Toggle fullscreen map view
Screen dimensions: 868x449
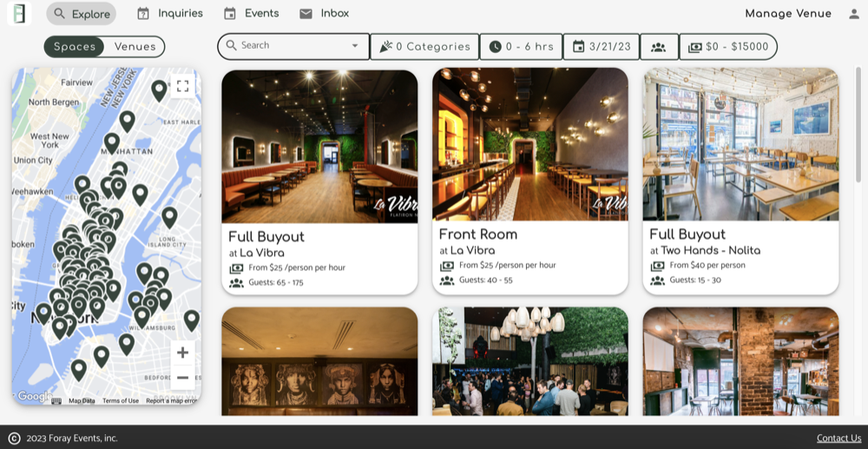coord(182,86)
